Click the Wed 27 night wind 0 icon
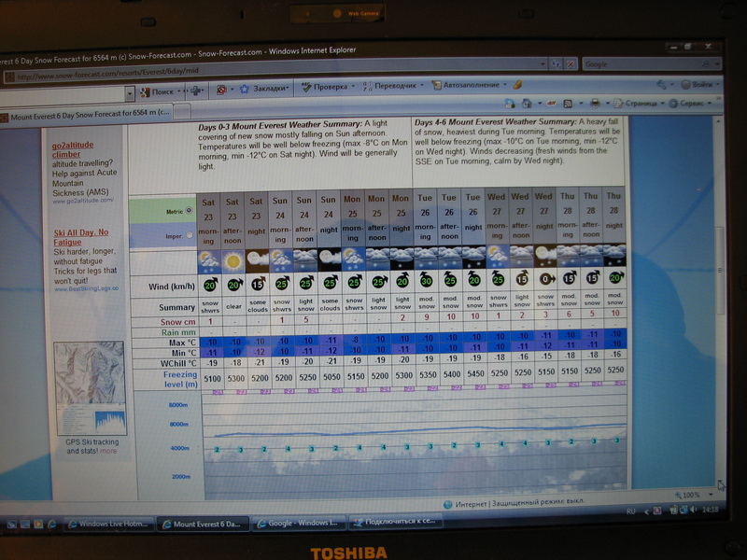The width and height of the screenshot is (747, 560). click(546, 278)
